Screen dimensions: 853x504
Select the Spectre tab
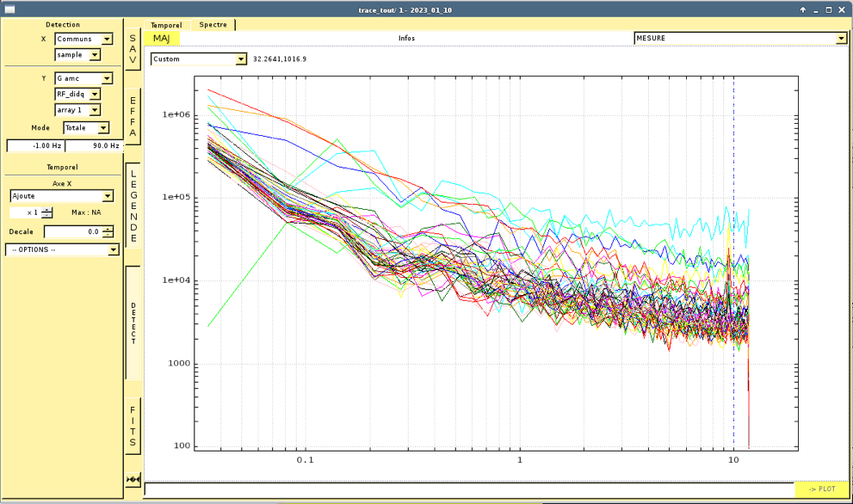pyautogui.click(x=213, y=24)
